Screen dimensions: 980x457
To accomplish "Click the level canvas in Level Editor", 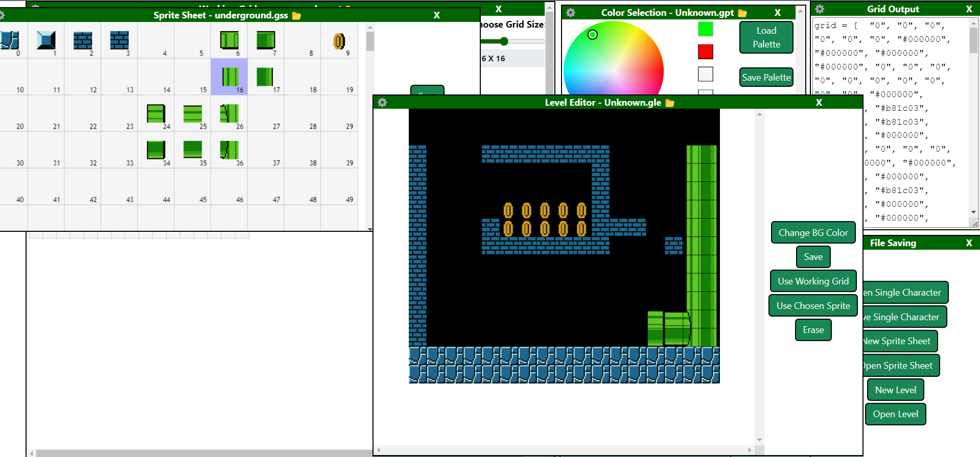I will pos(564,246).
